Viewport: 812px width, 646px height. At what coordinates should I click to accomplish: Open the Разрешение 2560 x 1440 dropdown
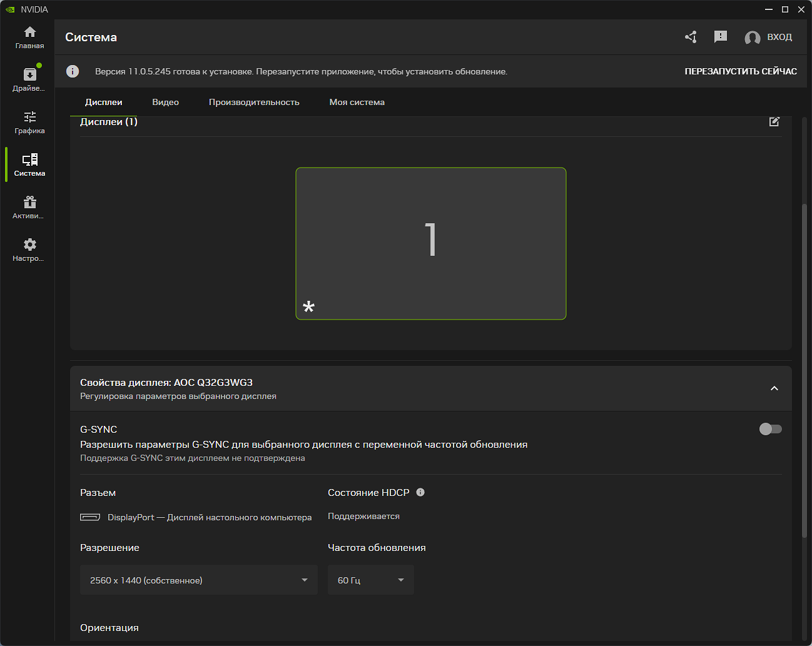coord(198,580)
